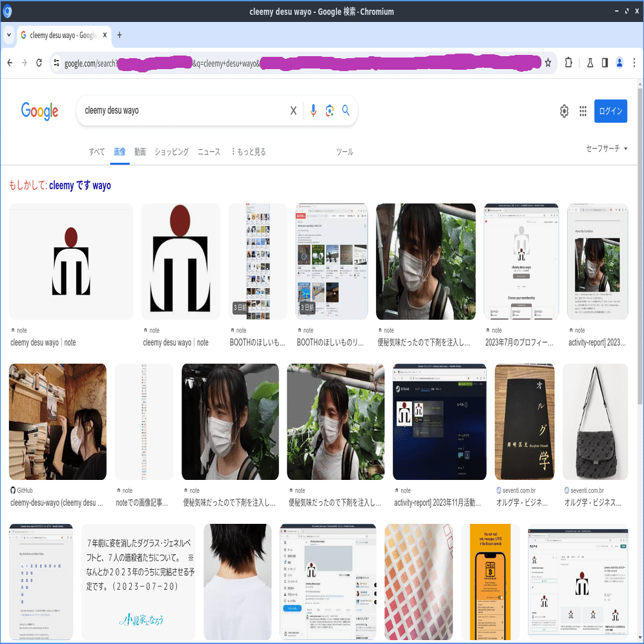Viewport: 644px width, 644px height.
Task: Switch to the すべて results tab
Action: (x=97, y=152)
